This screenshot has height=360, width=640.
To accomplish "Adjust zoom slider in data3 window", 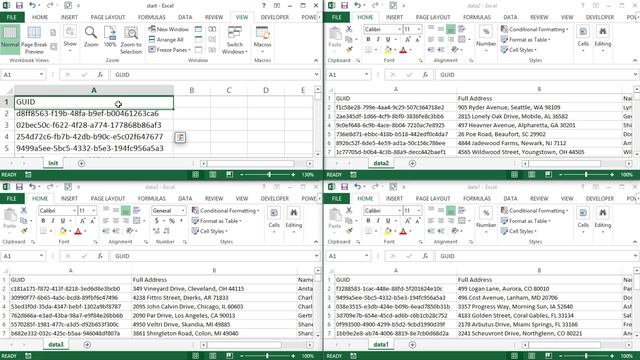I will point(267,356).
